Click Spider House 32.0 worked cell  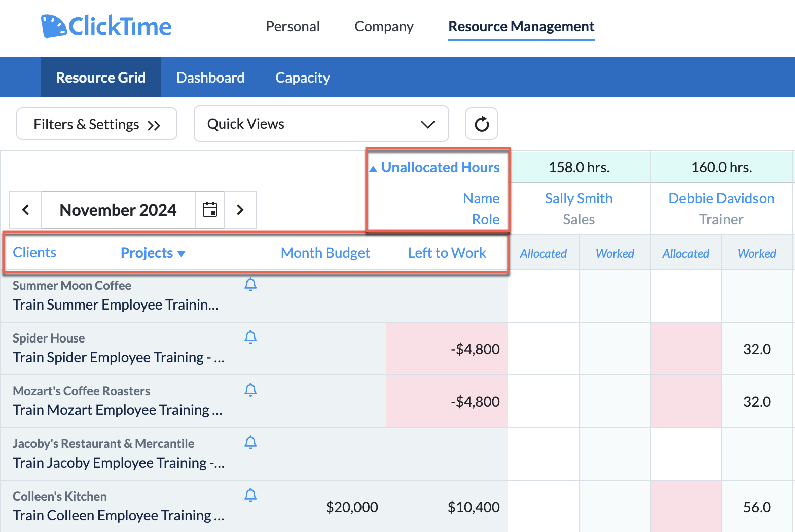(x=757, y=349)
